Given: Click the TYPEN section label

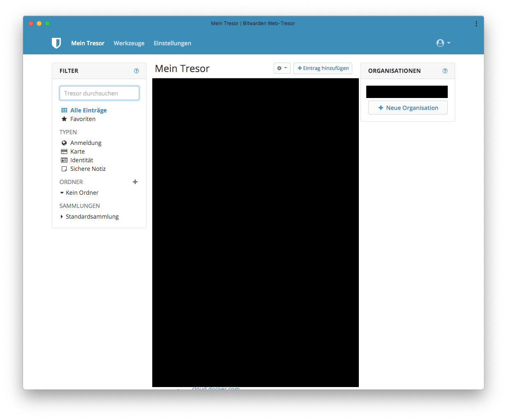Looking at the screenshot, I should click(68, 132).
